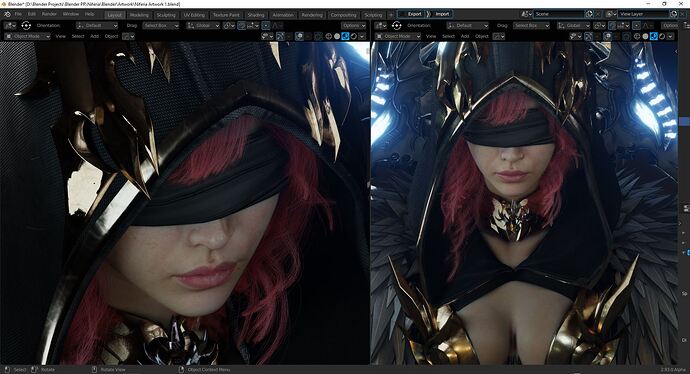690x374 pixels.
Task: Switch to the UV Editing workspace tab
Action: coord(194,15)
